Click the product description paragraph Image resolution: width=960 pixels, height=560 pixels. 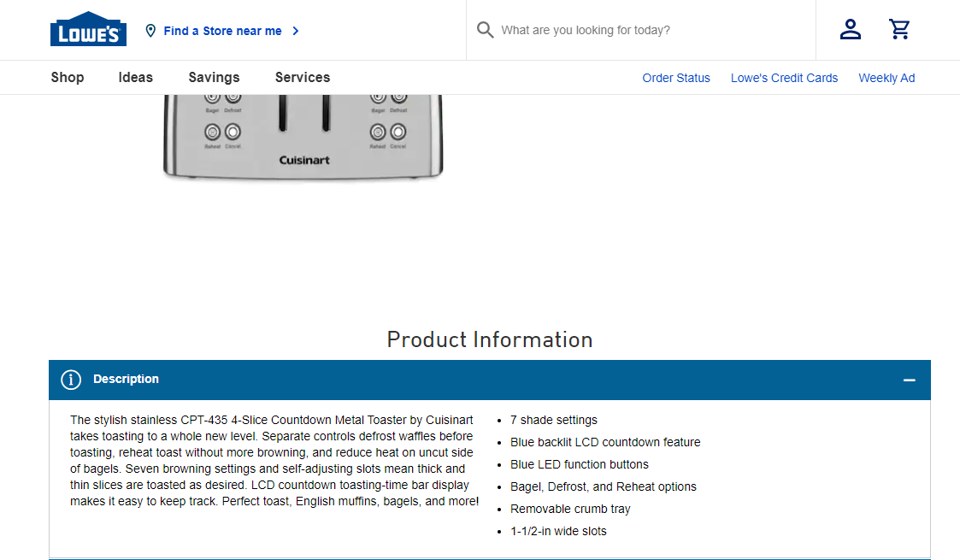274,460
